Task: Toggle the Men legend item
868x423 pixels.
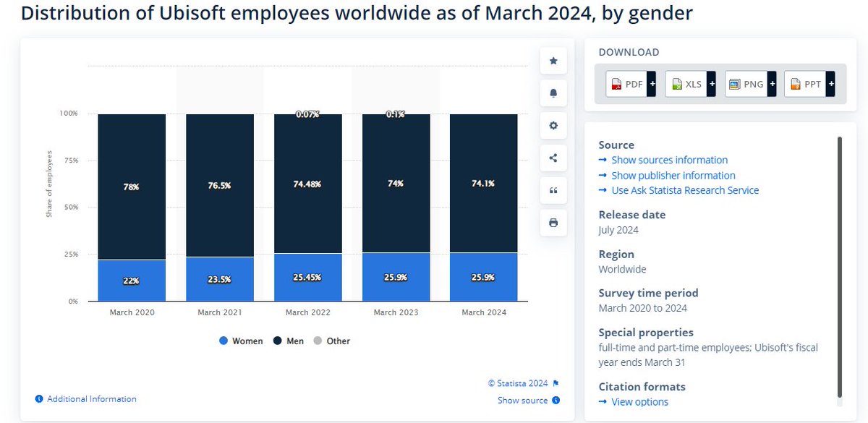Action: [x=289, y=341]
